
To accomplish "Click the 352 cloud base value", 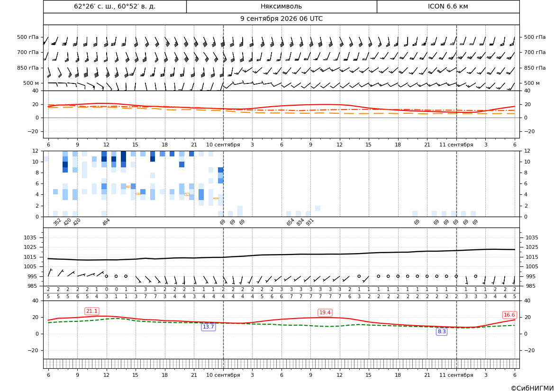I will (57, 222).
